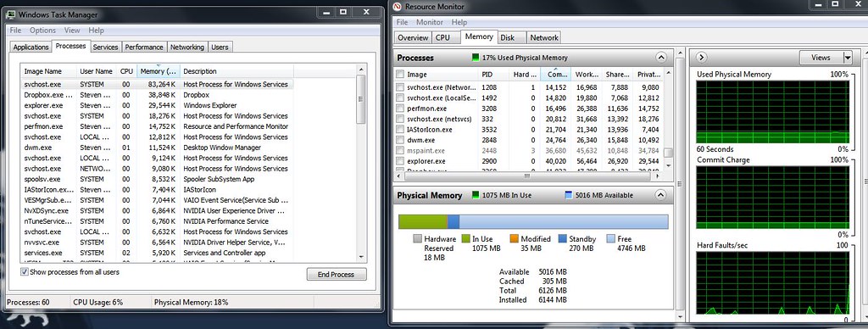Open the Help menu in Task Manager
This screenshot has width=868, height=329.
[97, 31]
